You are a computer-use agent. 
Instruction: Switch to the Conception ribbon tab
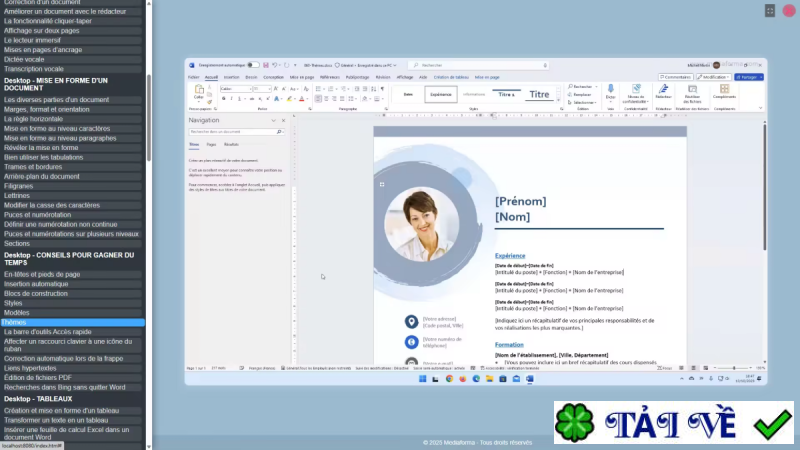(273, 77)
